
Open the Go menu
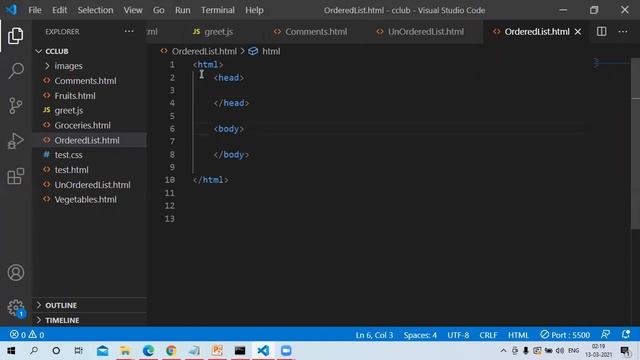(158, 10)
